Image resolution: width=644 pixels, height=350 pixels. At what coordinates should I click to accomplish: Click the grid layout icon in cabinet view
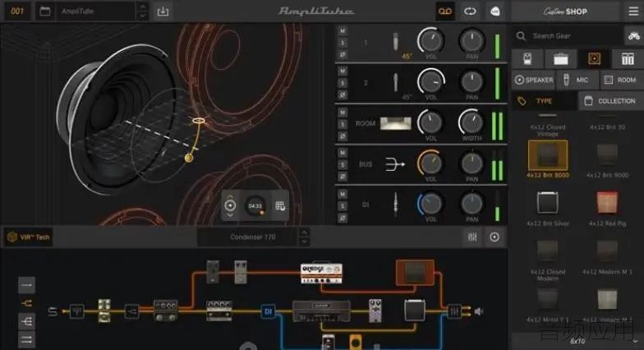[280, 205]
